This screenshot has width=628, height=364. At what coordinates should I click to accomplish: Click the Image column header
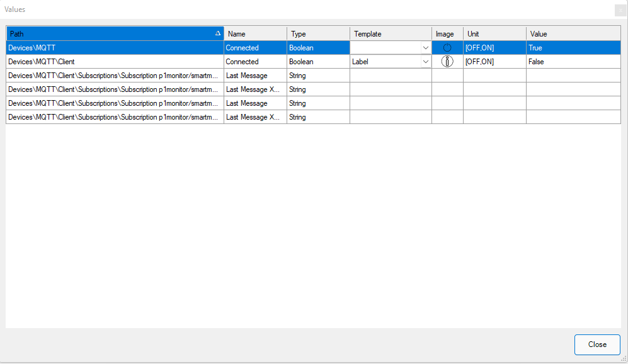point(447,34)
